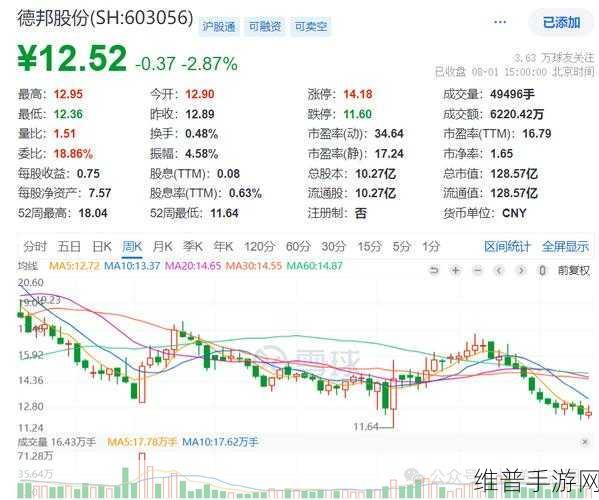Image resolution: width=599 pixels, height=500 pixels.
Task: Select the 60分 interval tab
Action: 298,246
